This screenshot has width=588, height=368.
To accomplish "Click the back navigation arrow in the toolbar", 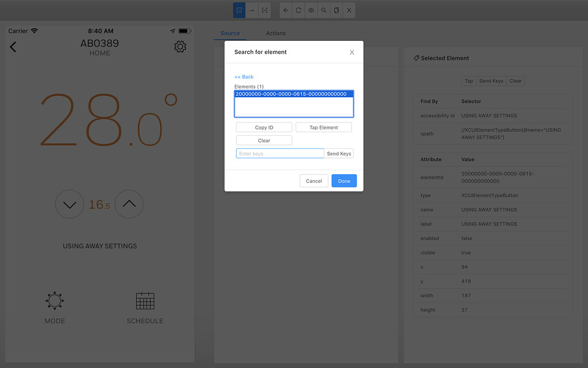I will coord(285,10).
